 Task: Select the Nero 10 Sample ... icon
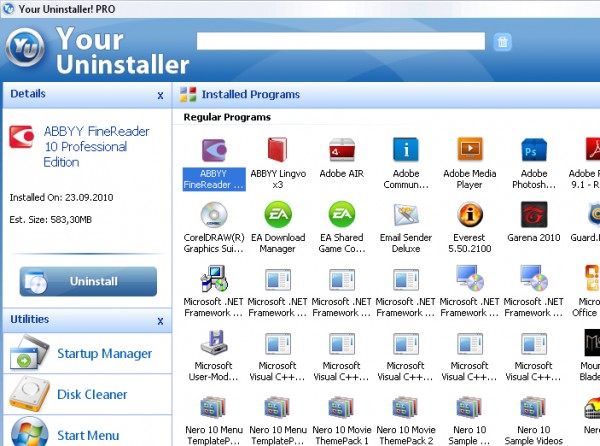coord(470,407)
